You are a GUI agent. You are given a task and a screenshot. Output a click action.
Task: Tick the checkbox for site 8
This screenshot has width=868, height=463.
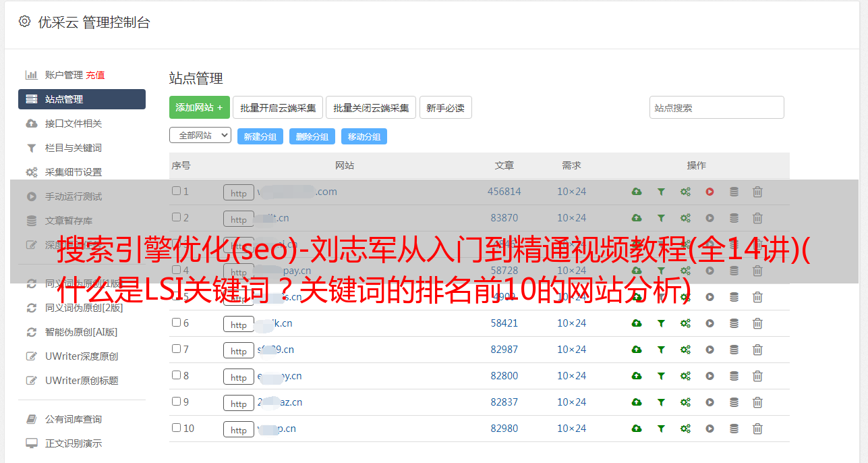click(x=176, y=375)
